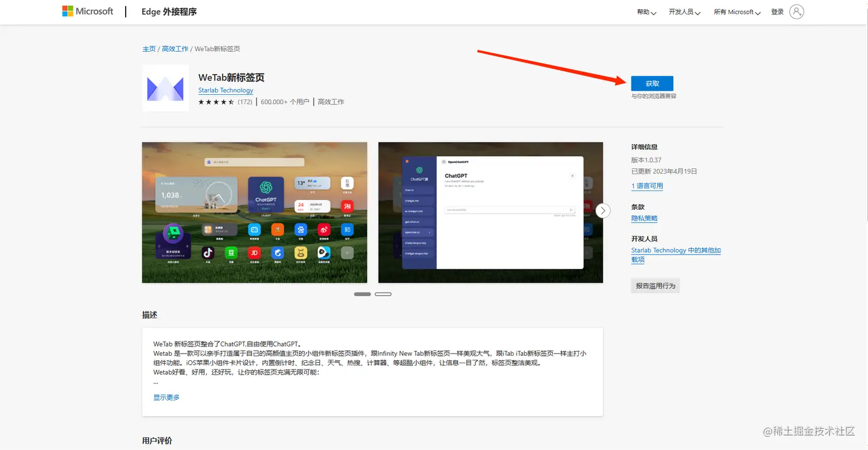868x450 pixels.
Task: Open the ChatGPT screenshot thumbnail
Action: tap(490, 213)
